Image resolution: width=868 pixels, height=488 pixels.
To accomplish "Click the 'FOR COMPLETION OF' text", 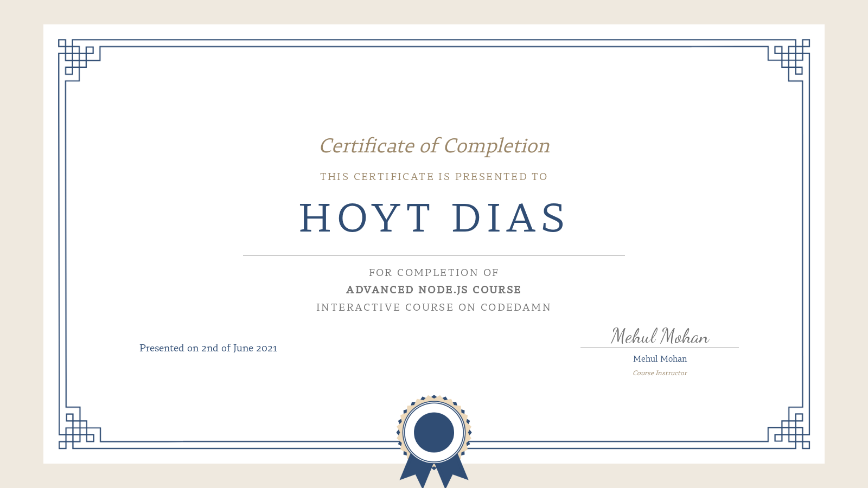I will pyautogui.click(x=433, y=272).
